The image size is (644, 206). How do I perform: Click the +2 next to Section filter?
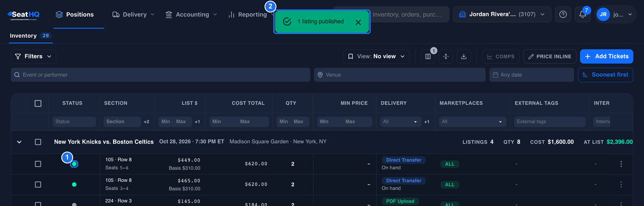147,122
